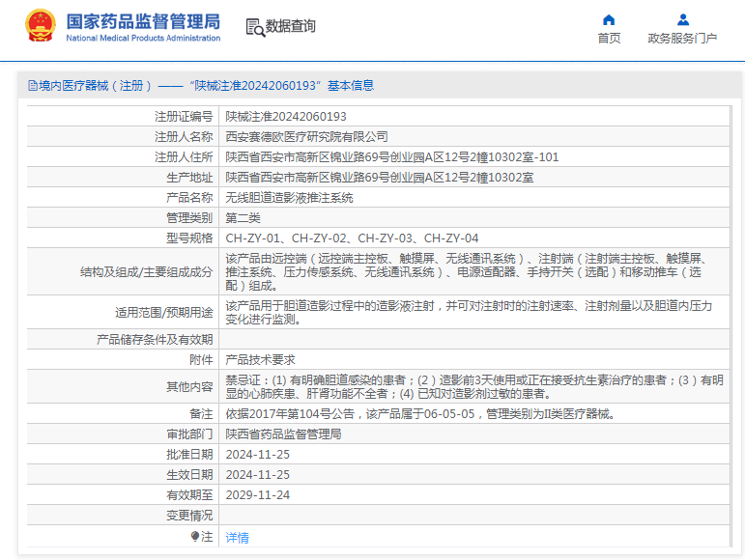Open the 数据查询 search icon
745x560 pixels.
pos(255,28)
